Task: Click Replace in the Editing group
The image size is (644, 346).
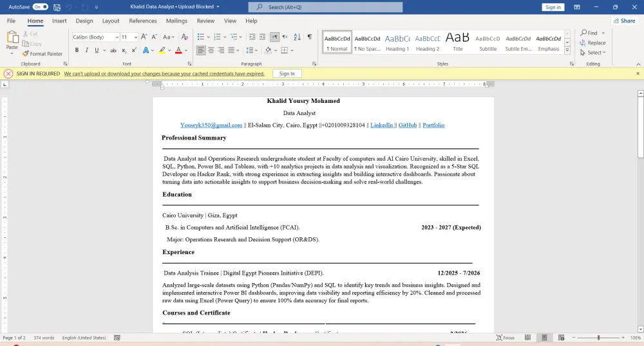Action: 592,42
